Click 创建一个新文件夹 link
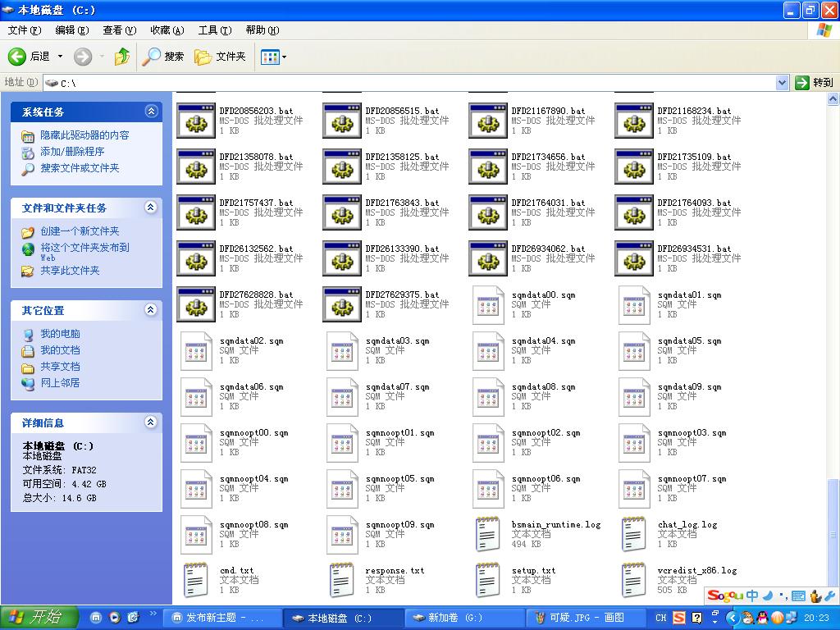This screenshot has width=840, height=630. [x=80, y=231]
